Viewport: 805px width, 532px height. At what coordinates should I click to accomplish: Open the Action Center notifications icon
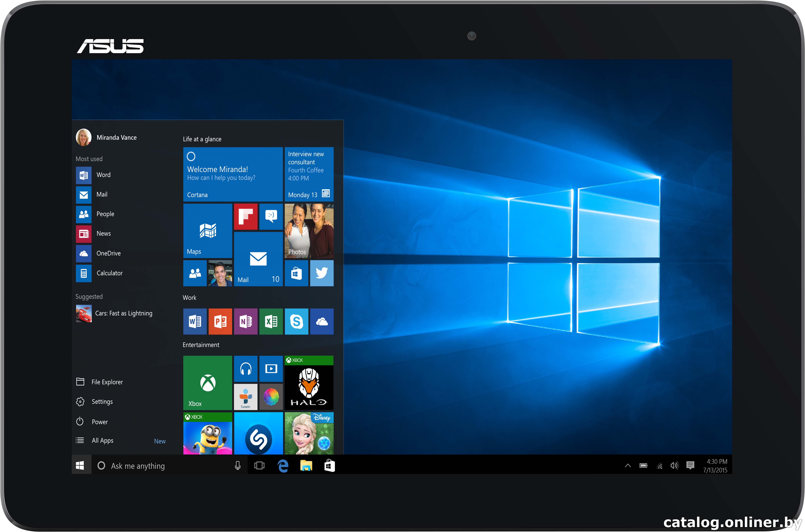(x=690, y=465)
